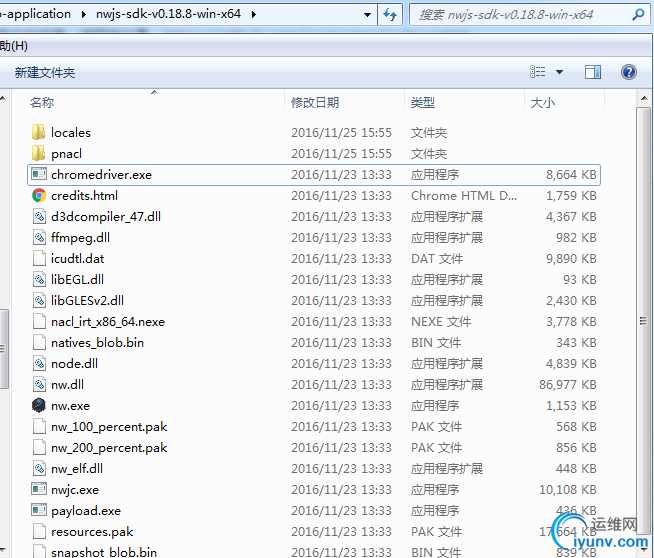
Task: Select the file name nw.exe
Action: point(70,406)
